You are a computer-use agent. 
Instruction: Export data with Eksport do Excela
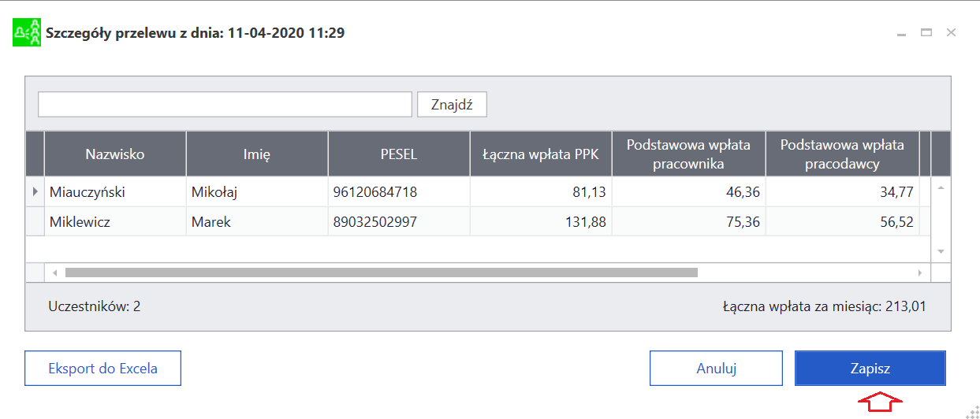click(103, 368)
